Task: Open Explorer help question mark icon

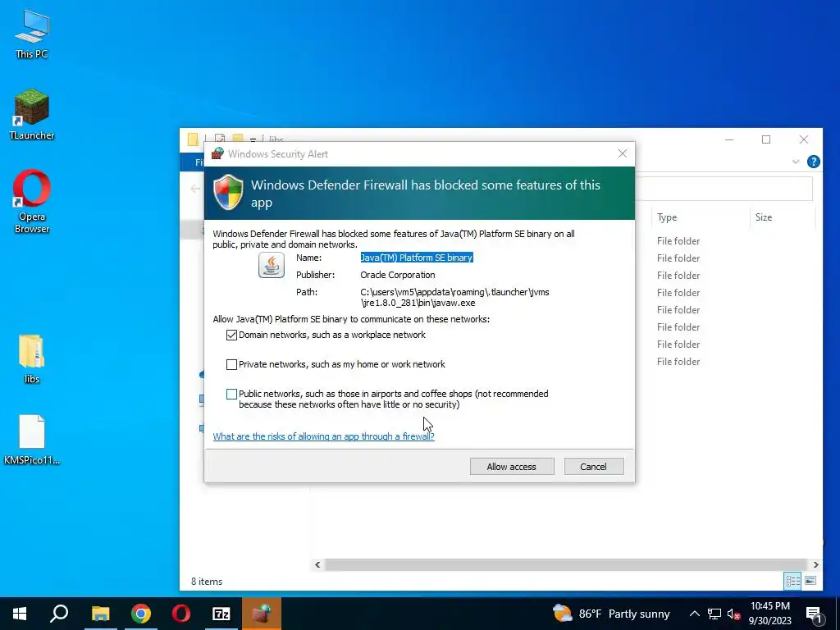Action: [813, 162]
